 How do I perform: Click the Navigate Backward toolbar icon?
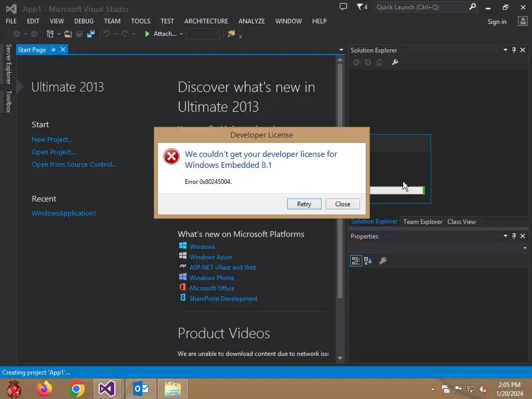(x=16, y=34)
